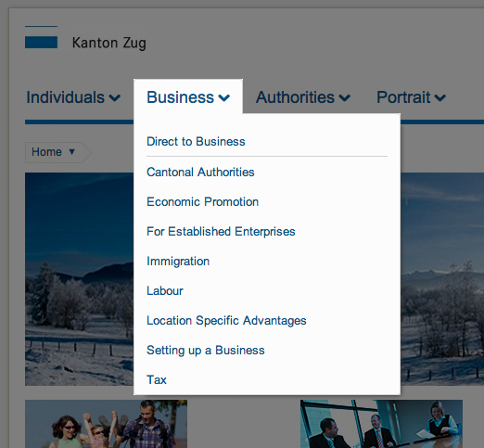Screen dimensions: 484x448
Task: Select the Labour menu item
Action: (165, 291)
